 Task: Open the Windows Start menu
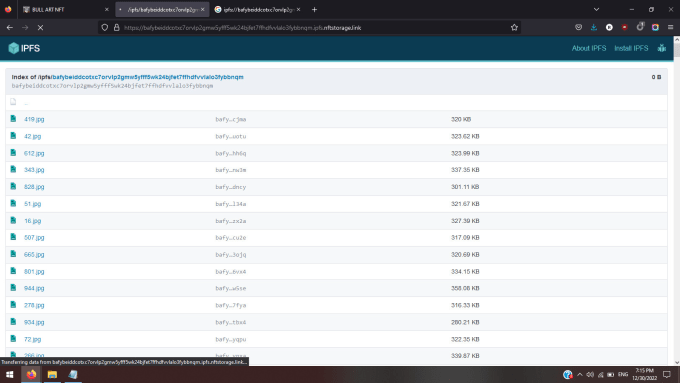pyautogui.click(x=10, y=374)
